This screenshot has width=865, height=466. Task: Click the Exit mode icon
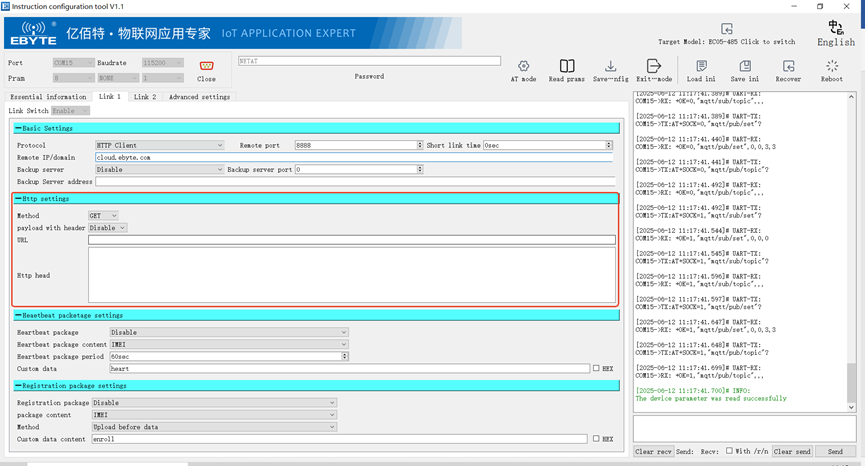pos(654,66)
